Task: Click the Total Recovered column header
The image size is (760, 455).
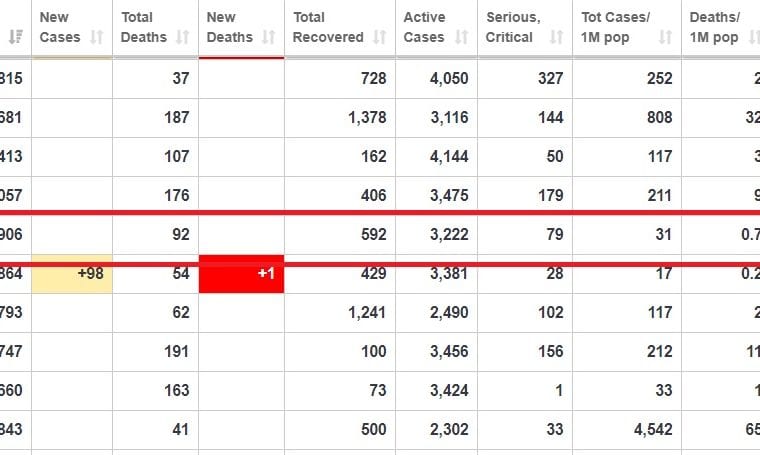Action: click(340, 28)
